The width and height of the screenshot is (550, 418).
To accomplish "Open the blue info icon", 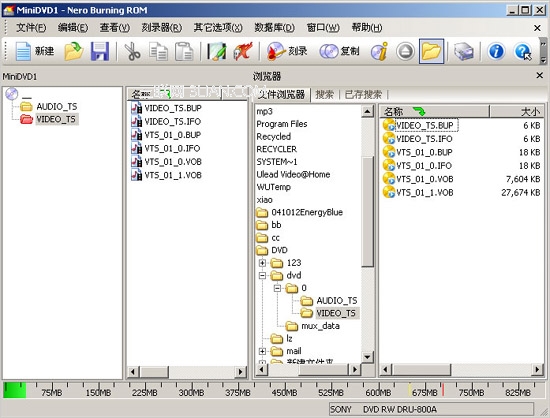I will pos(496,51).
